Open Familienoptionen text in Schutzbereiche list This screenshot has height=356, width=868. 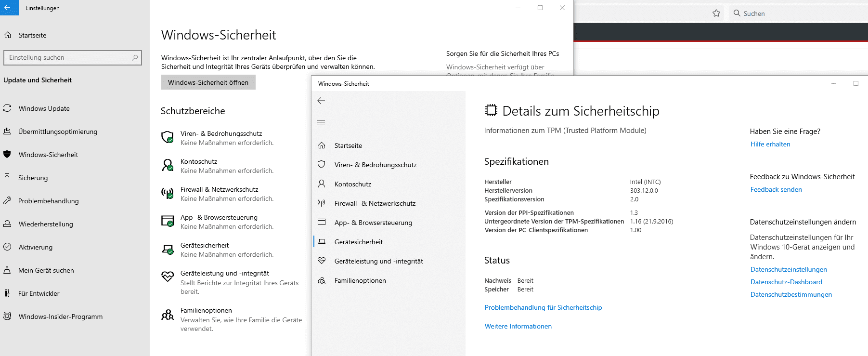(206, 310)
